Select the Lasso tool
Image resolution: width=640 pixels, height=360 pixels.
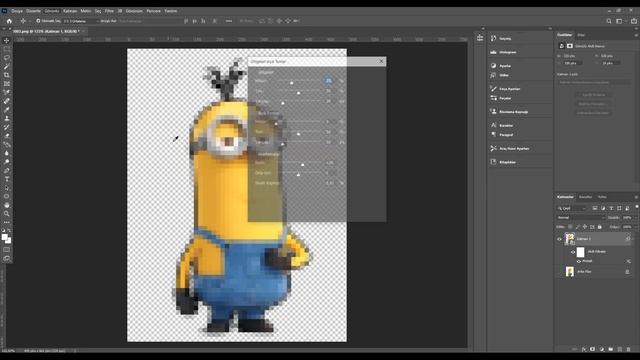click(7, 58)
